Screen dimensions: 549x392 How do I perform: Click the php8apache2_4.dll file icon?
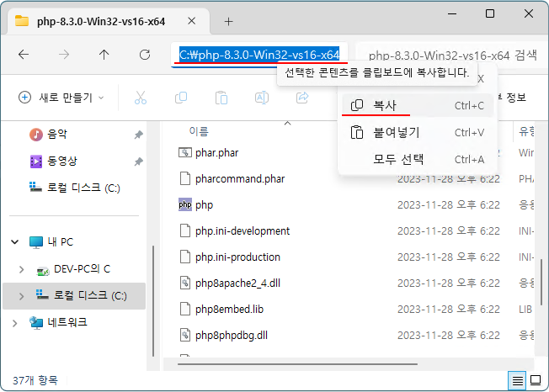(185, 283)
